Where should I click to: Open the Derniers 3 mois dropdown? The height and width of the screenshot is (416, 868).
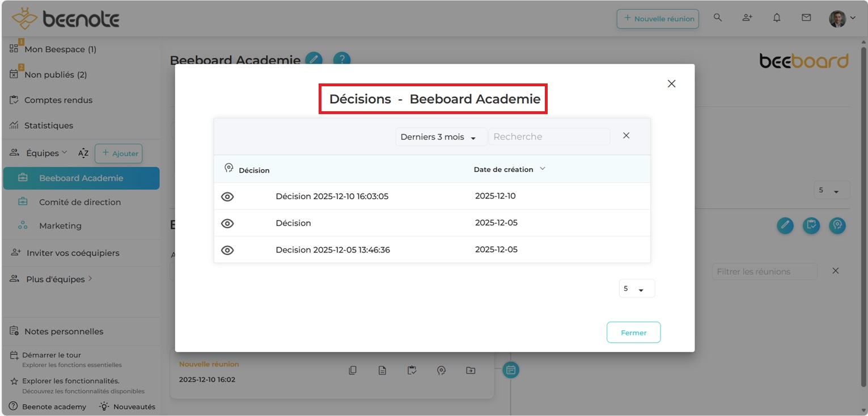(x=441, y=137)
